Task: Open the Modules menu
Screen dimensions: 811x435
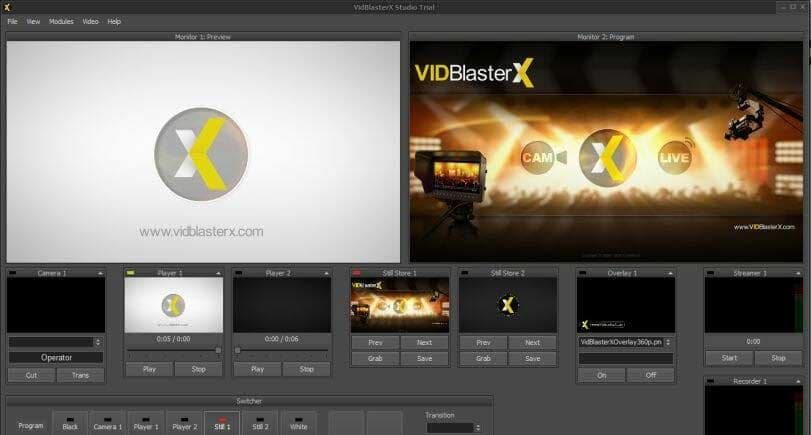Action: (61, 22)
